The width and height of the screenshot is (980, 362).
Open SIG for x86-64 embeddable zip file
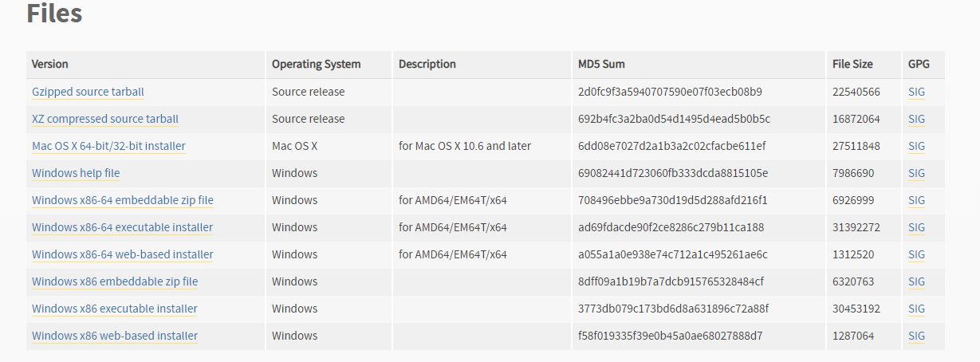click(x=916, y=200)
